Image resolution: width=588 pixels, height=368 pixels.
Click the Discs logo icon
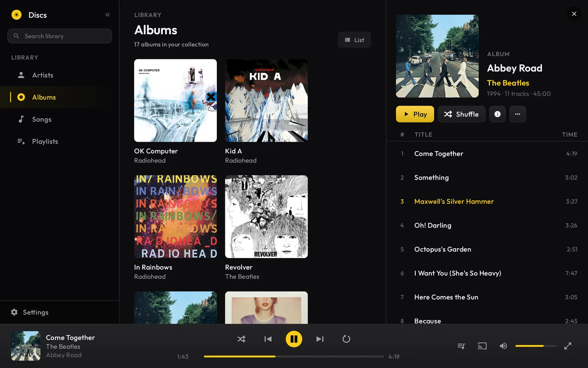click(17, 15)
